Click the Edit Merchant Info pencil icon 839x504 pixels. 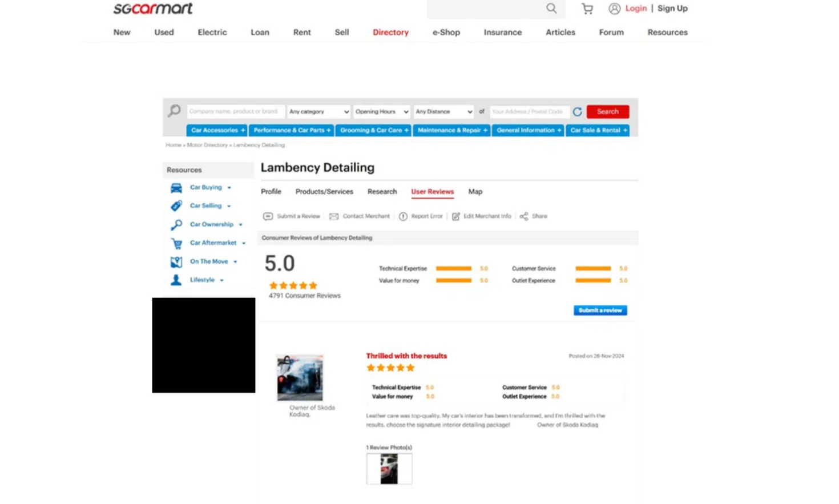[x=456, y=216]
